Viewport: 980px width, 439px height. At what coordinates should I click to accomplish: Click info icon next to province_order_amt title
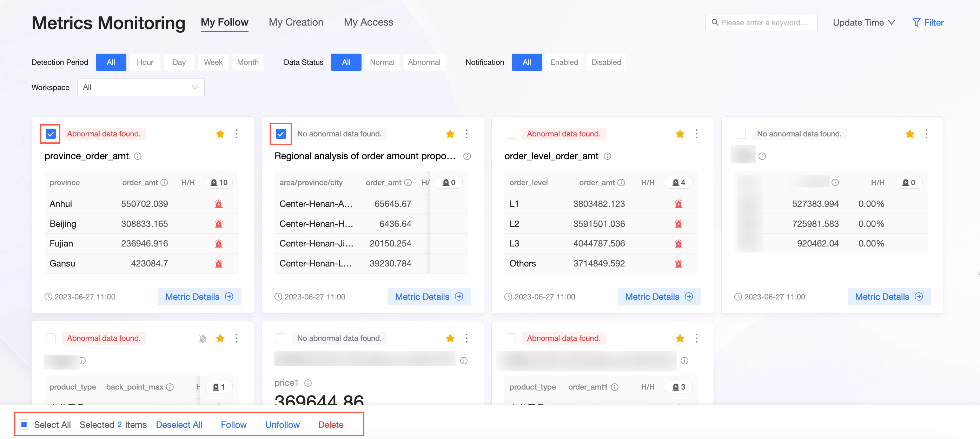(138, 156)
